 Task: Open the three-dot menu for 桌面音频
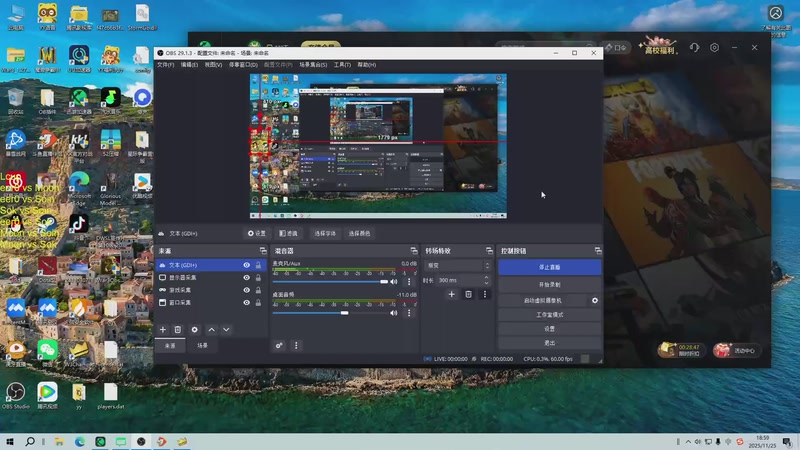point(409,313)
